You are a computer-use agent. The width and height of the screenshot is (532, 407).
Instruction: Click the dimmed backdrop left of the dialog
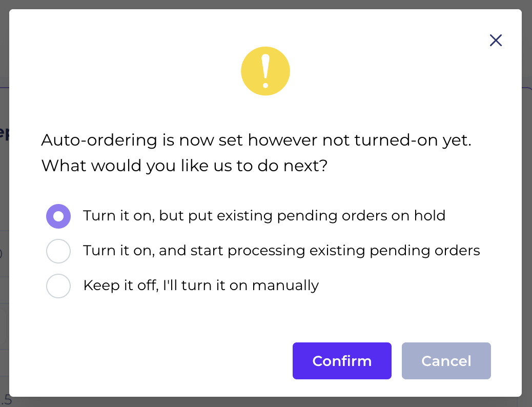click(4, 203)
